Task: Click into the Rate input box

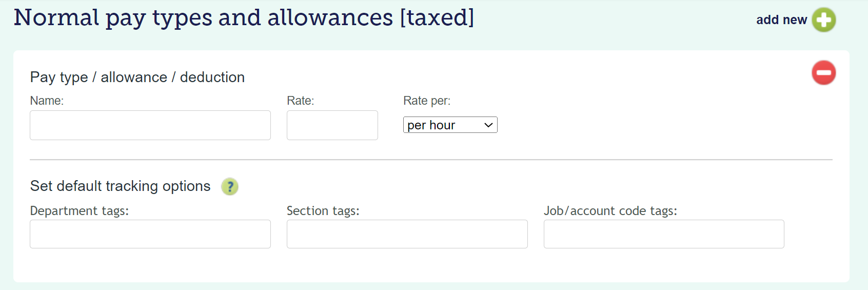Action: coord(332,125)
